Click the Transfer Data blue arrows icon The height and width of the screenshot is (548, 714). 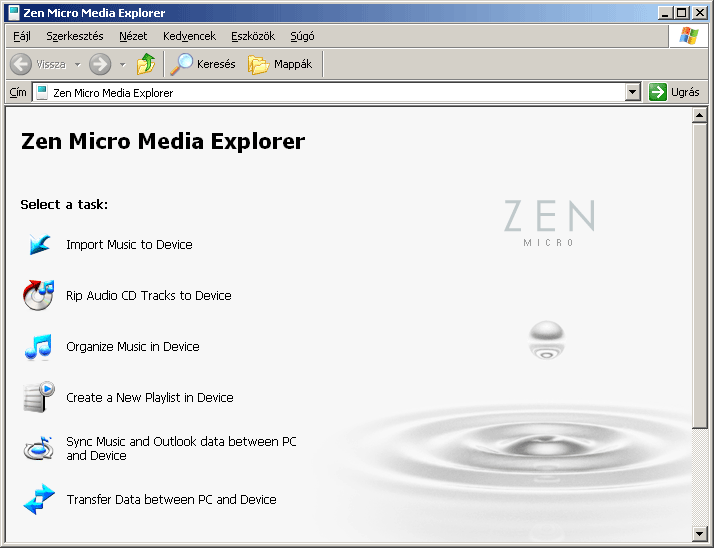pyautogui.click(x=39, y=499)
